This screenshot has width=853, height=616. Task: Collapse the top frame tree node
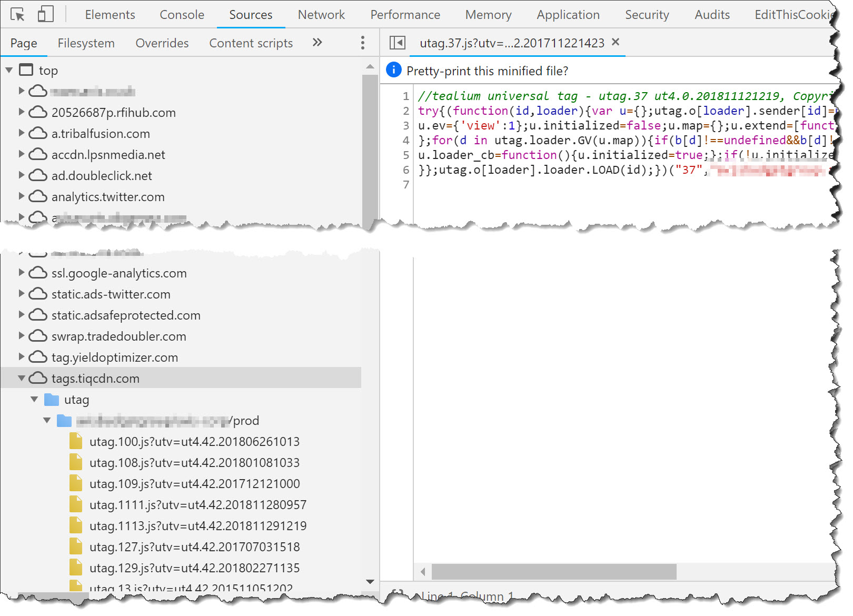point(9,70)
